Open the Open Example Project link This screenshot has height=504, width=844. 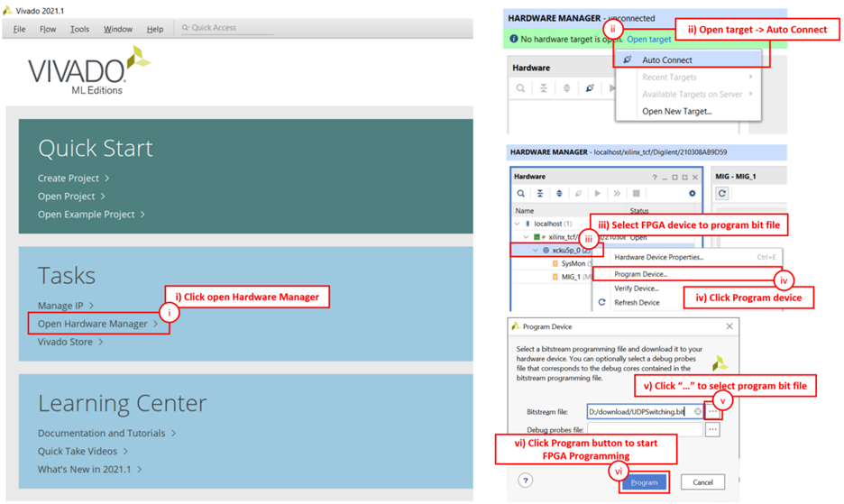coord(91,215)
